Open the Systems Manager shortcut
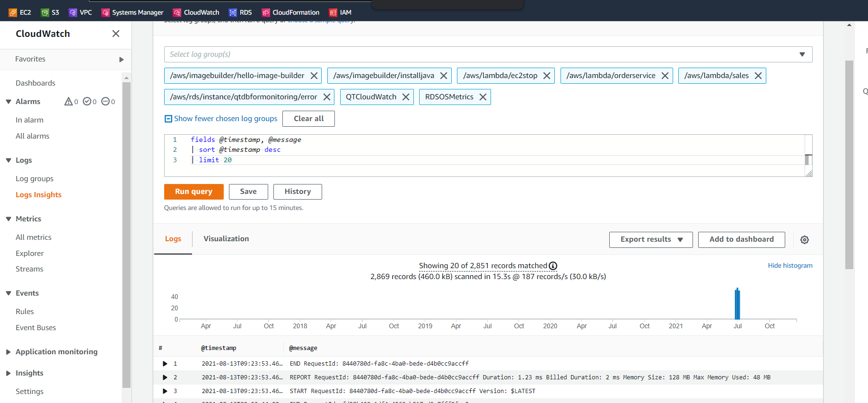Image resolution: width=868 pixels, height=403 pixels. pos(132,12)
